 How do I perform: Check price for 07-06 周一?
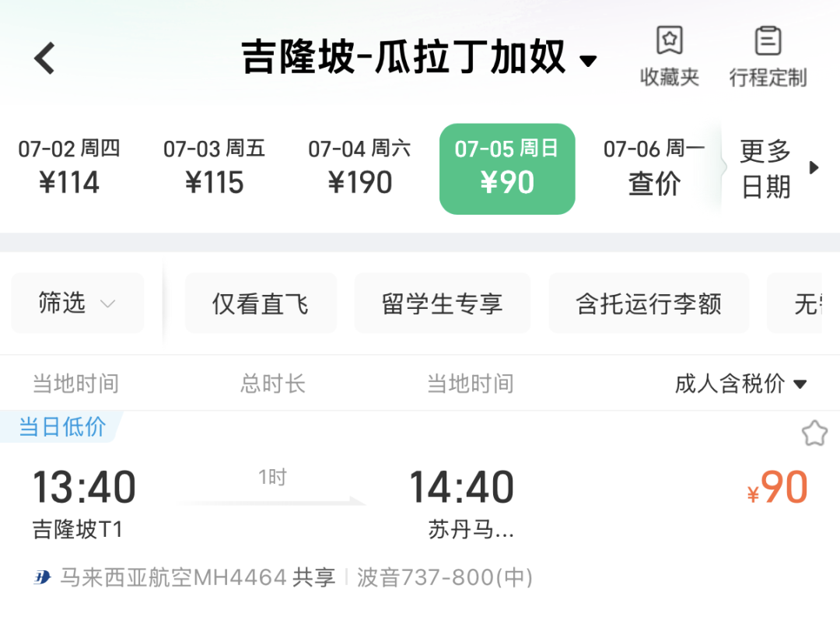pos(653,168)
